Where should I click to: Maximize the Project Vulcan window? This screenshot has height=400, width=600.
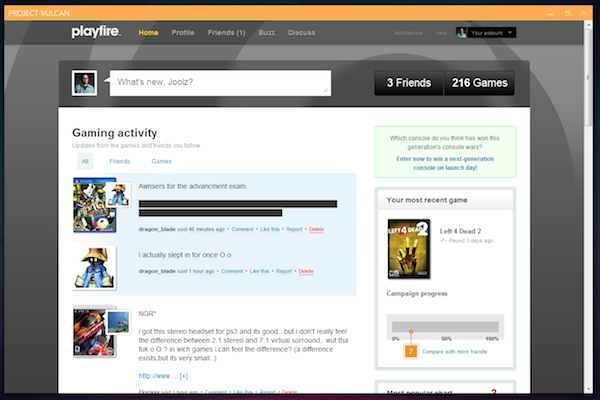[x=567, y=13]
